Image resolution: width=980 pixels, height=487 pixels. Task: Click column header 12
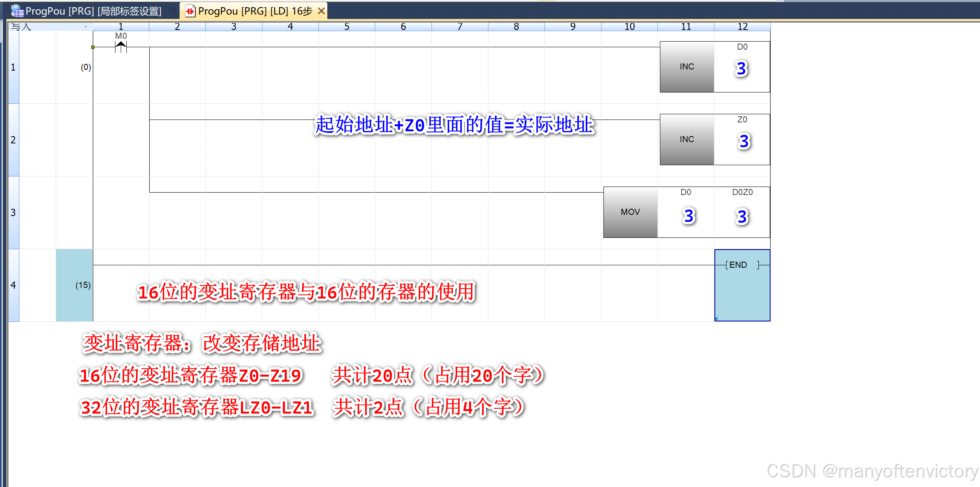(742, 27)
